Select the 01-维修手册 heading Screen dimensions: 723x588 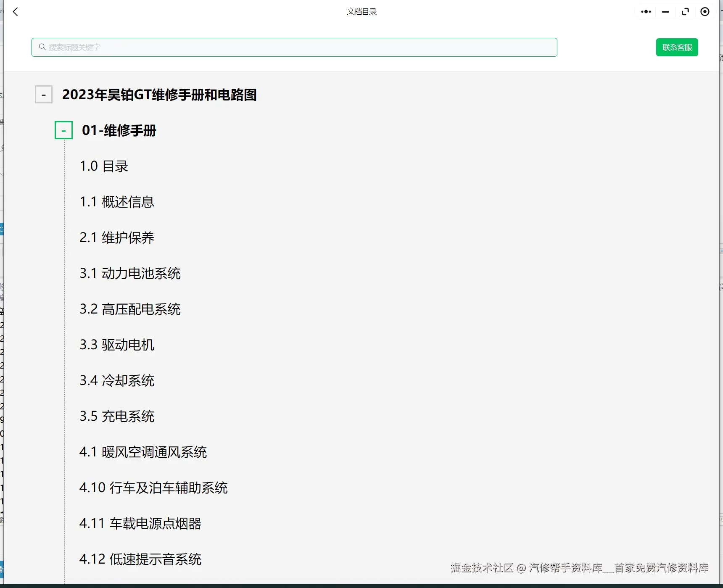119,130
